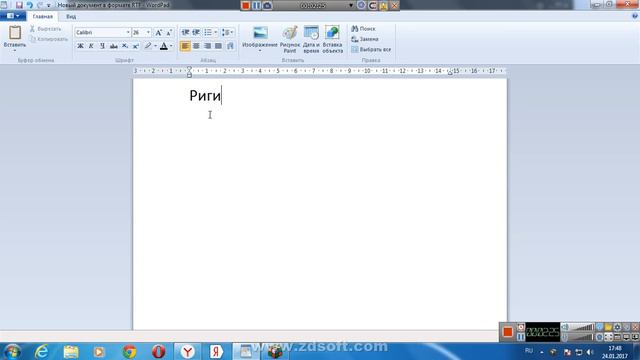Shrink font size with the small A icon

point(169,33)
